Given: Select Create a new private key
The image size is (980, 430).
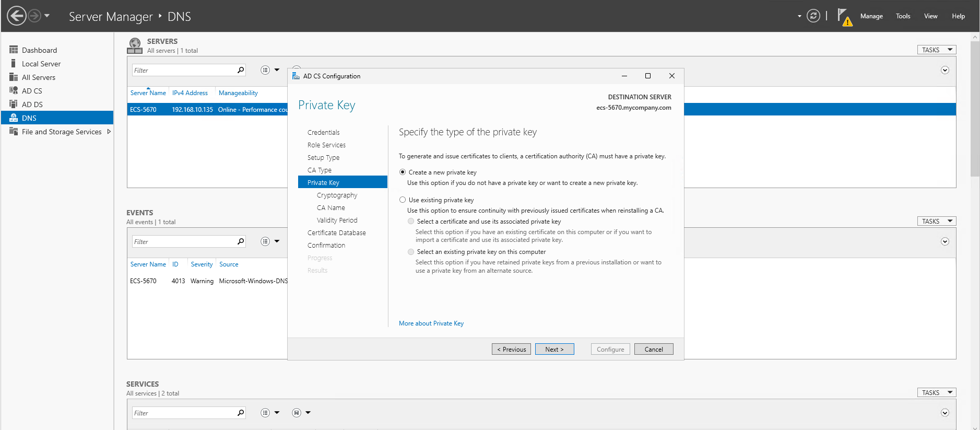Looking at the screenshot, I should 403,172.
